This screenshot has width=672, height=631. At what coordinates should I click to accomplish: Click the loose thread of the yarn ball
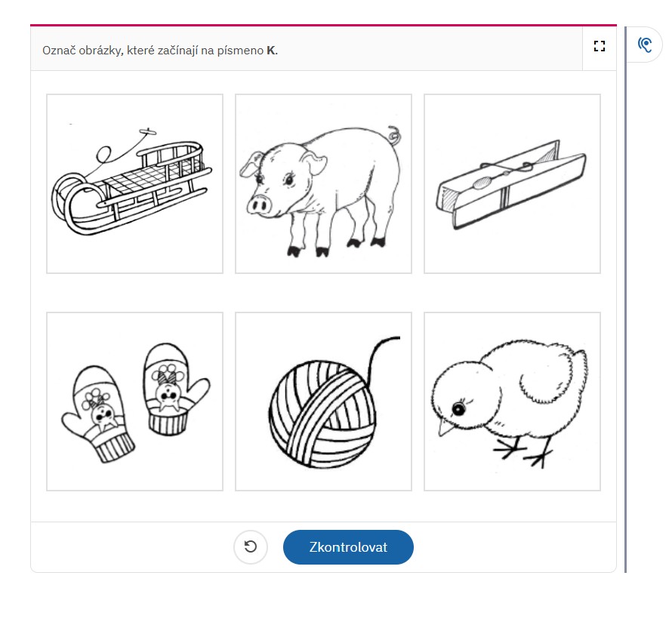[381, 356]
